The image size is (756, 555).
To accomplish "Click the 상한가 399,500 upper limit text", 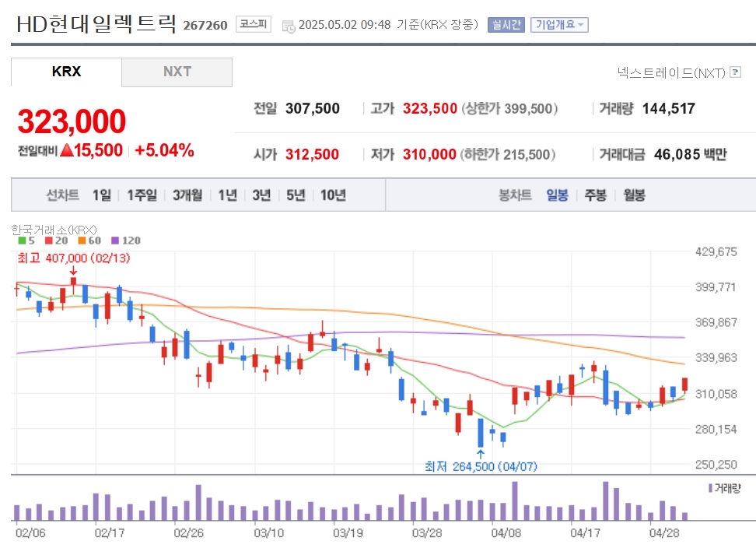I will [x=509, y=109].
